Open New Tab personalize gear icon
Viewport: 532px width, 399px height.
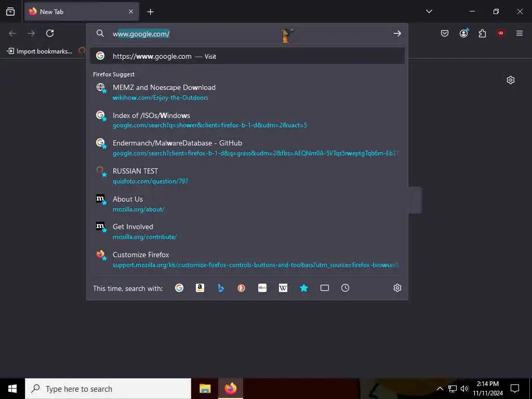click(511, 80)
